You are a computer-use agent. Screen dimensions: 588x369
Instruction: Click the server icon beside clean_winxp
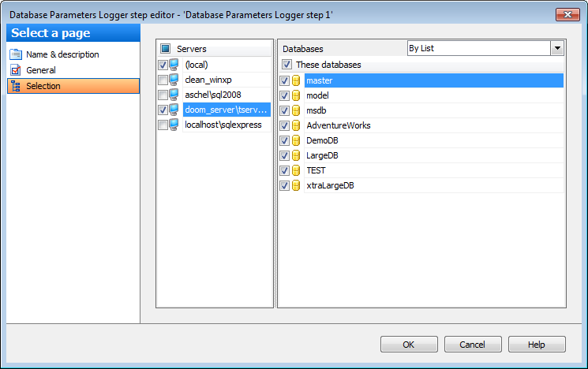click(x=174, y=80)
